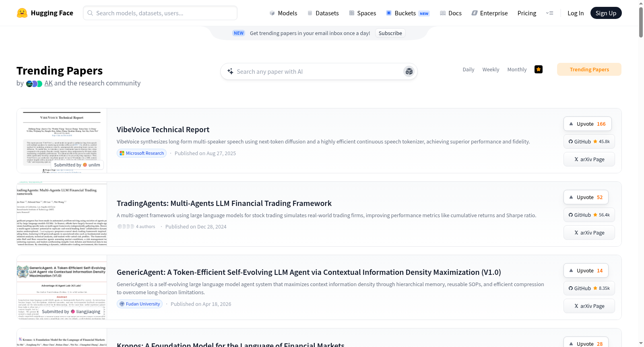Switch to Monthly trending papers
Image resolution: width=644 pixels, height=347 pixels.
click(x=517, y=69)
